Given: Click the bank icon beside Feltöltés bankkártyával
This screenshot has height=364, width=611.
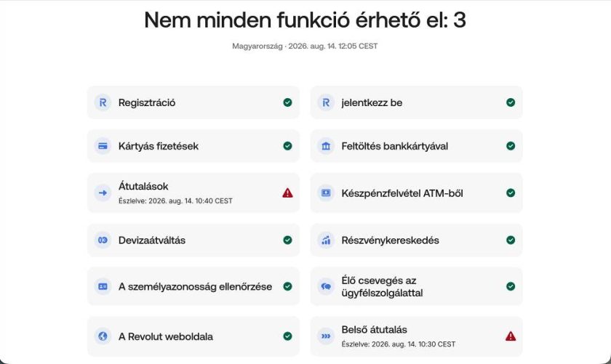Looking at the screenshot, I should tap(326, 146).
